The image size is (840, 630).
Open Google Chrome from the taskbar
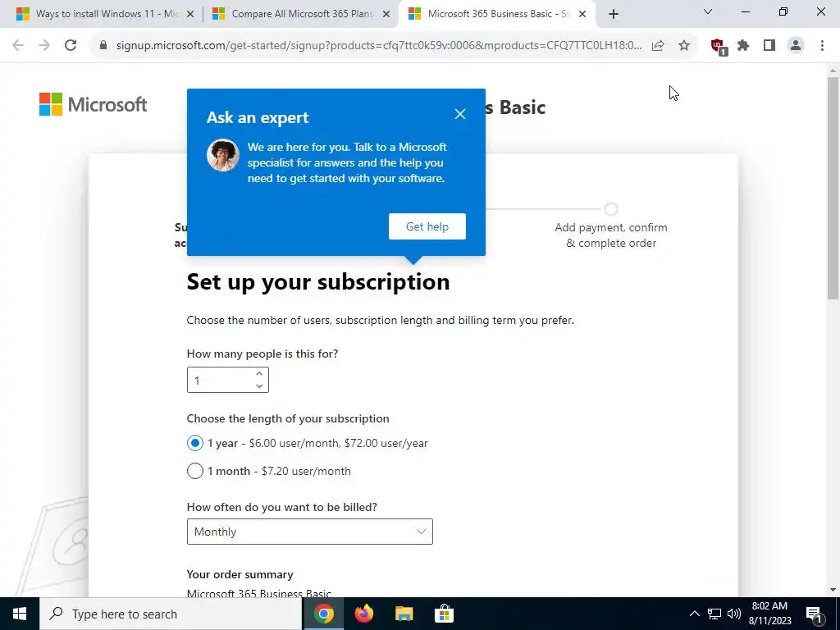323,614
